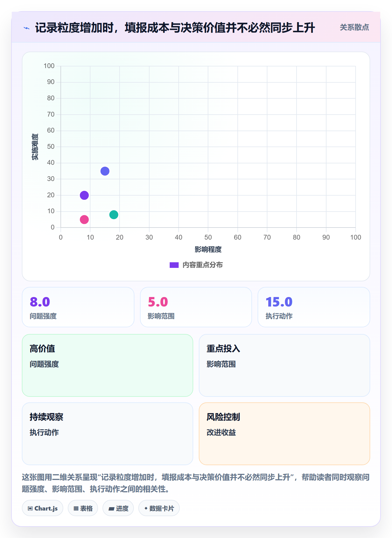
Task: Click the y-axis tick label 100
Action: pos(49,66)
